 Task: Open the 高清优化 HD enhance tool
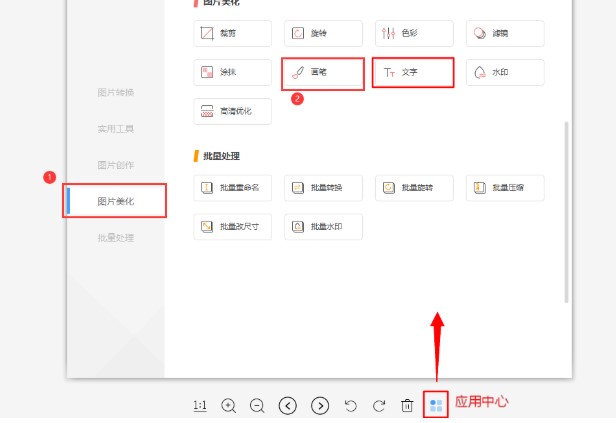(232, 111)
